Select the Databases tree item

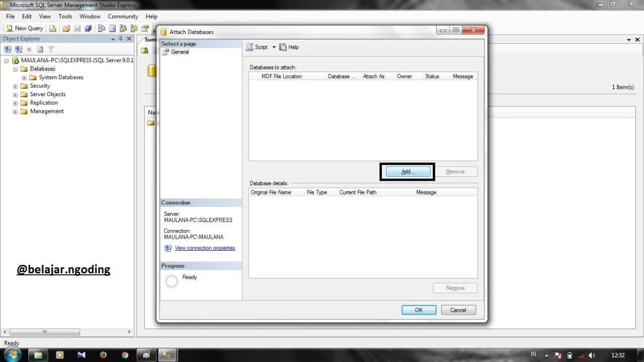(x=42, y=69)
